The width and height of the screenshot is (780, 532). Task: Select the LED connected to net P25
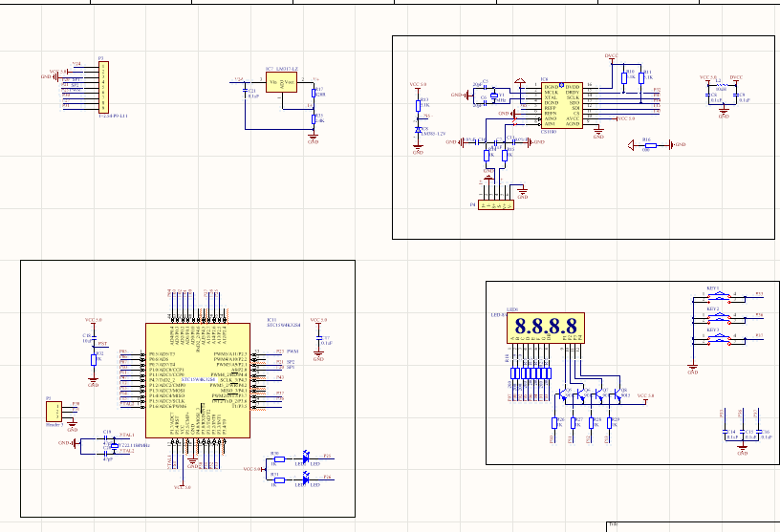coord(306,458)
